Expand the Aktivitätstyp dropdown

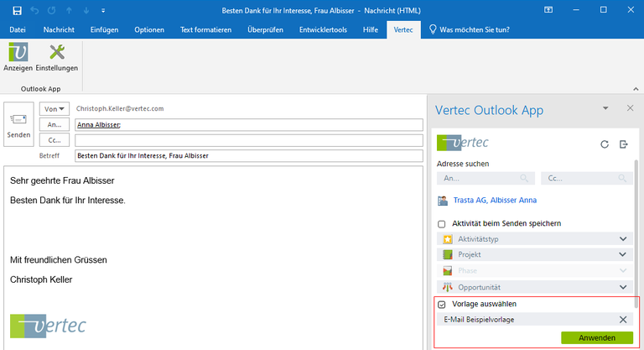(622, 239)
